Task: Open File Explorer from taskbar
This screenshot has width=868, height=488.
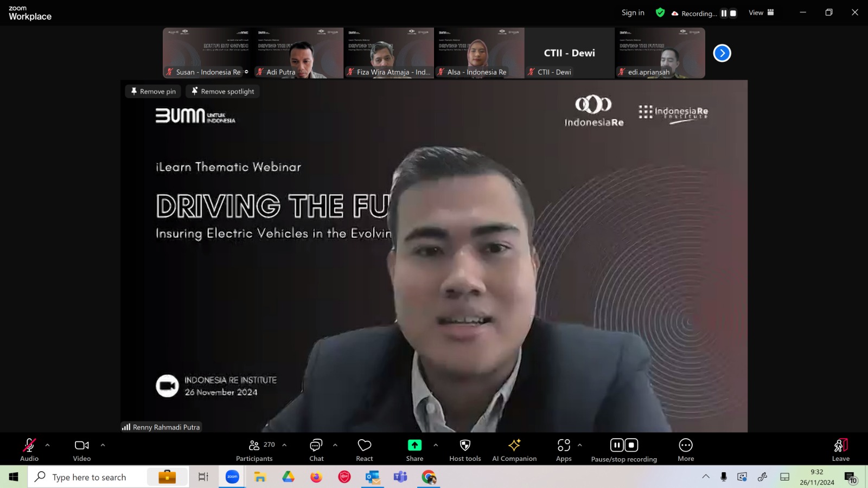Action: (x=260, y=477)
